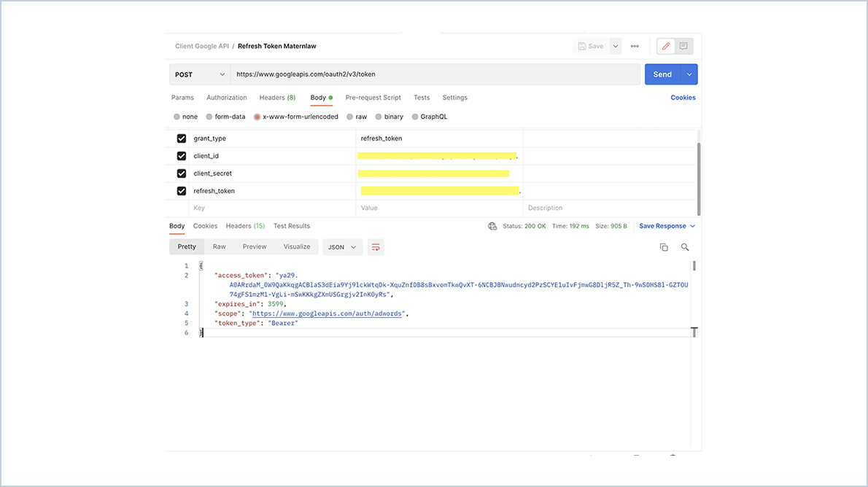The image size is (868, 487).
Task: Click the Save request icon
Action: pos(591,45)
